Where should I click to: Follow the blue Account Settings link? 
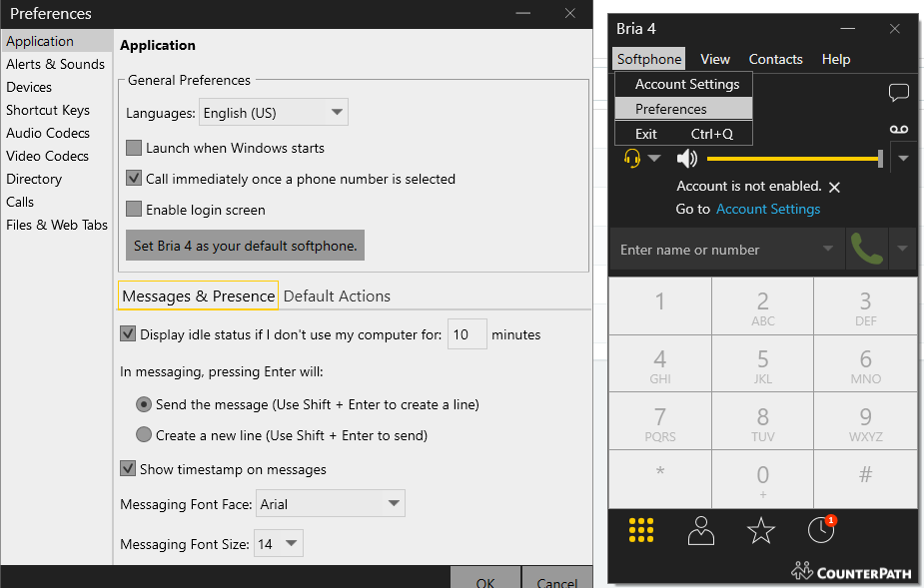(x=768, y=210)
